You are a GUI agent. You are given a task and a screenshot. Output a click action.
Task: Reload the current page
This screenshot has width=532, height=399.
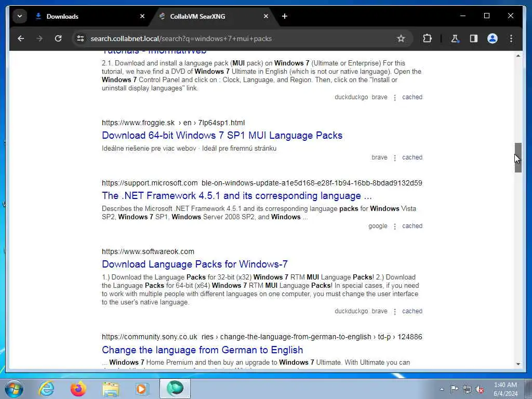pyautogui.click(x=58, y=38)
